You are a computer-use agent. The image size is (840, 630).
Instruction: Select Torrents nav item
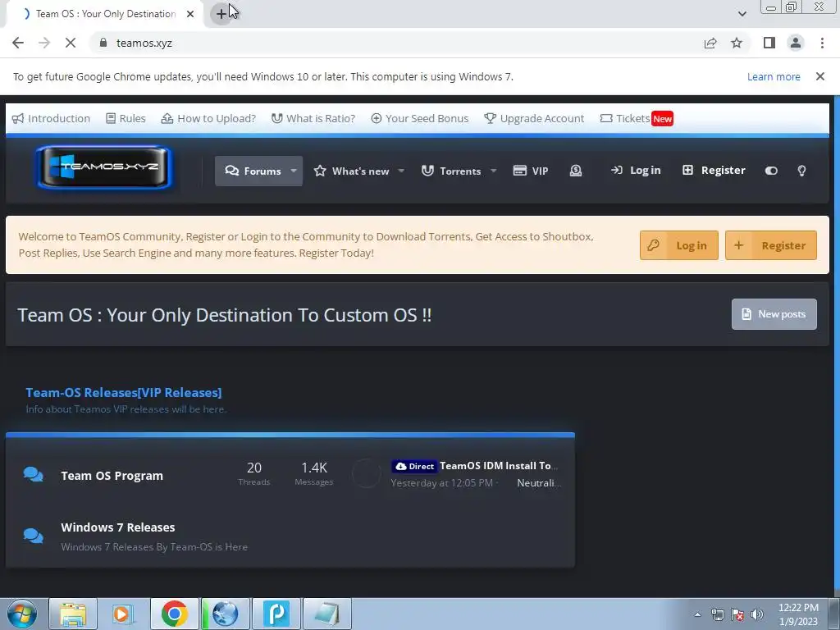(451, 171)
